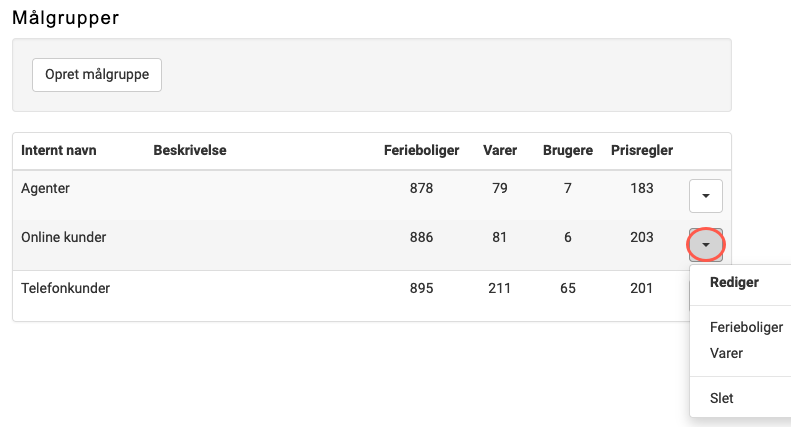791x427 pixels.
Task: Click the 211 Varer value for Telefonkunder
Action: pyautogui.click(x=499, y=288)
